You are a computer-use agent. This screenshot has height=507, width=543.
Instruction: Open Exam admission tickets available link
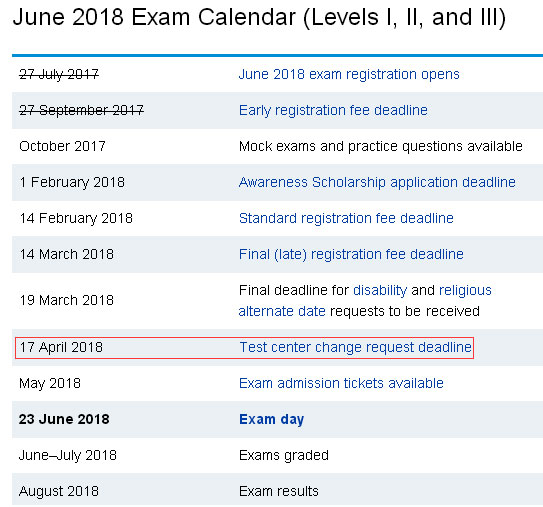[341, 383]
